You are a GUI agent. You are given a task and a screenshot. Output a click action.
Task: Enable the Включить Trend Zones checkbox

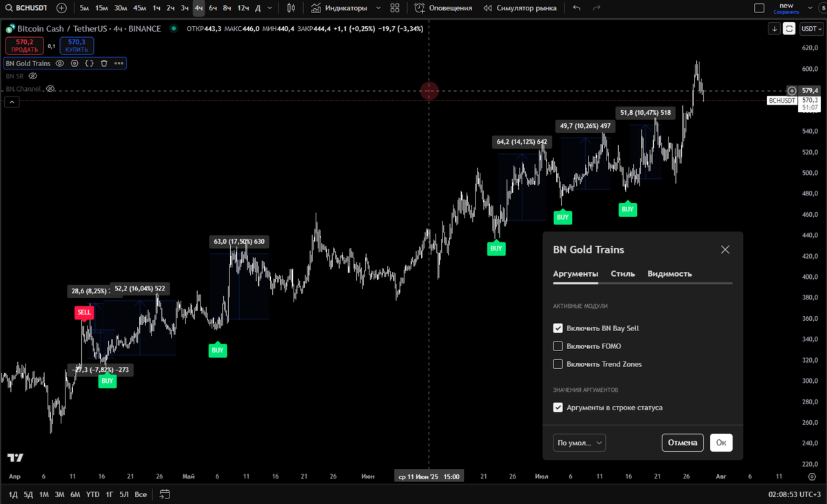(x=558, y=364)
